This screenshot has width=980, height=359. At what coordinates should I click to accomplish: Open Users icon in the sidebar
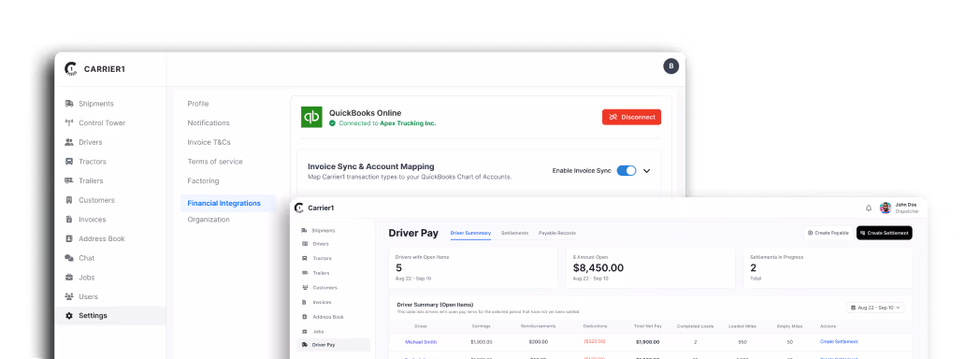click(x=69, y=296)
